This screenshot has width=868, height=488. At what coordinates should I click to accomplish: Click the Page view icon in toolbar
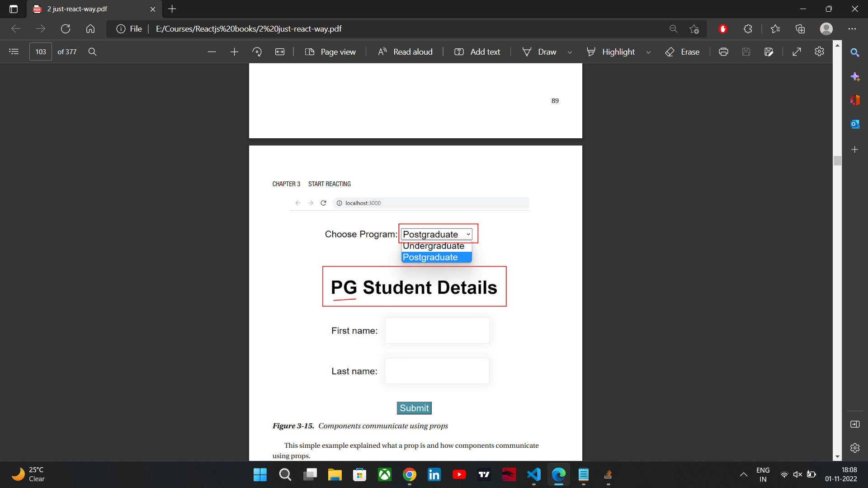coord(309,51)
